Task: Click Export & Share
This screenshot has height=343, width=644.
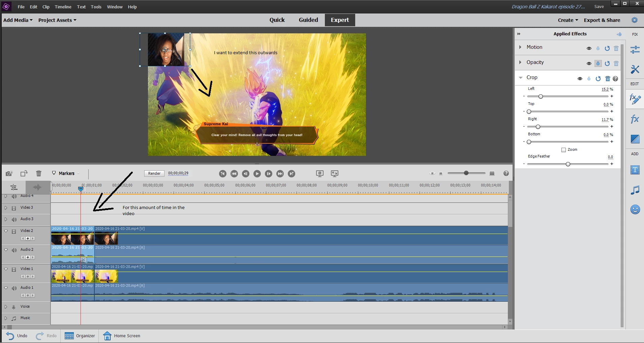Action: 602,20
